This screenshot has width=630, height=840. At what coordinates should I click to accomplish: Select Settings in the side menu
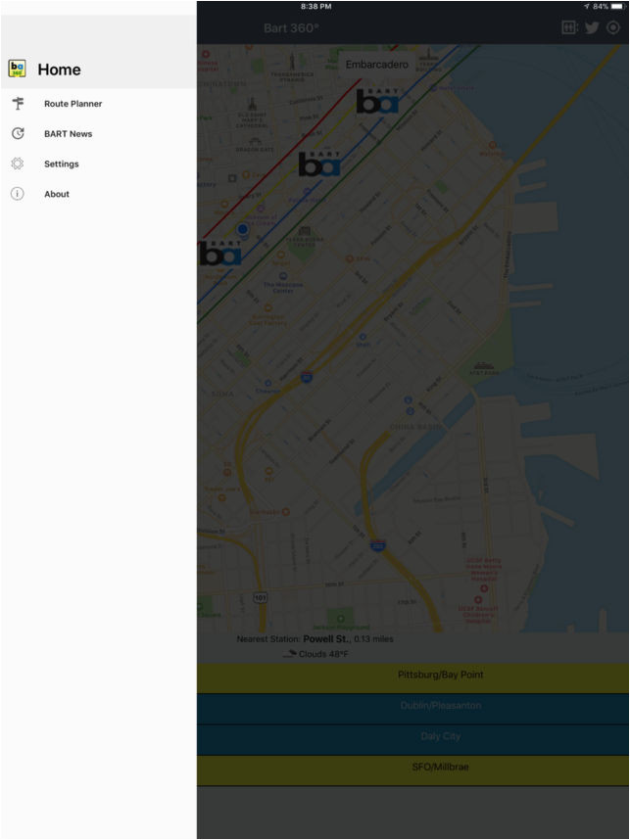click(x=98, y=163)
